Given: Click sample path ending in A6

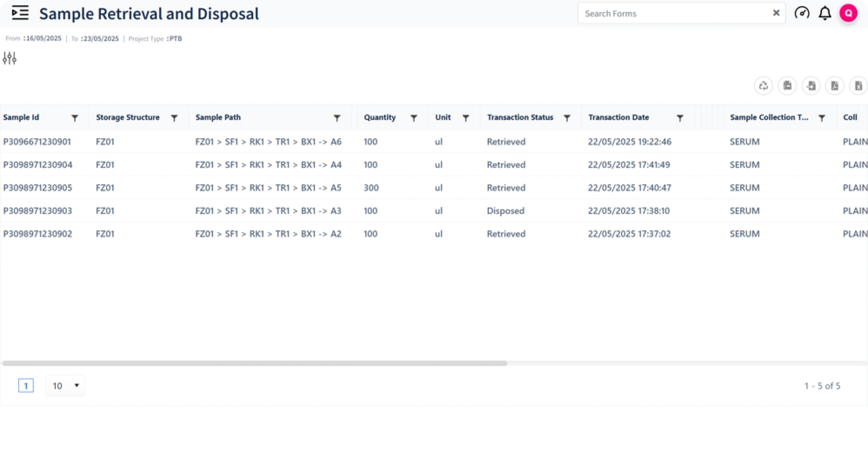Looking at the screenshot, I should click(268, 142).
